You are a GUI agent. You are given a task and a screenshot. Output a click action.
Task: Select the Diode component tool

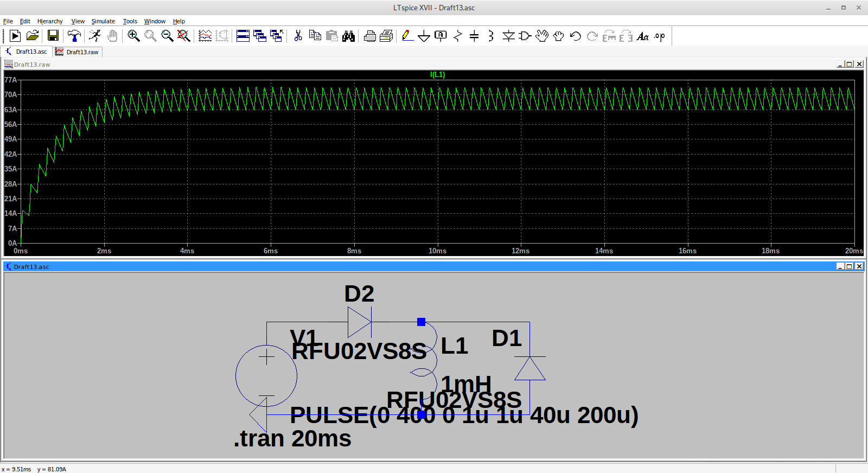[508, 36]
